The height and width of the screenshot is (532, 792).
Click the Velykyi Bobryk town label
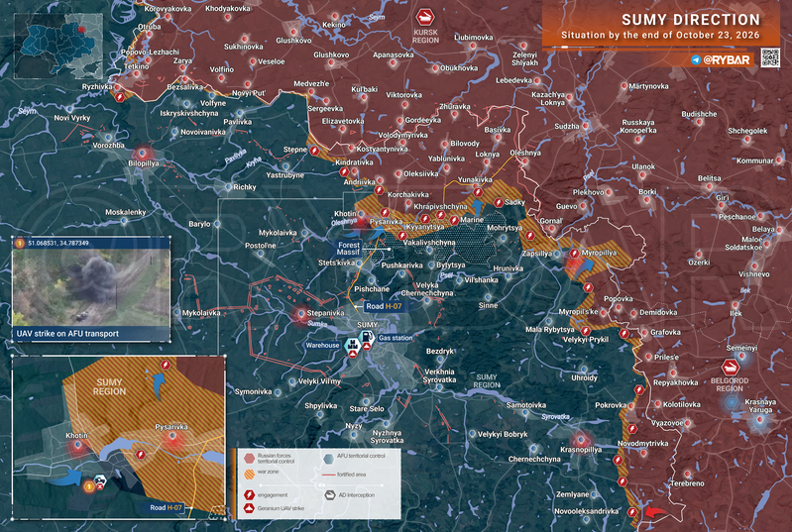(503, 434)
